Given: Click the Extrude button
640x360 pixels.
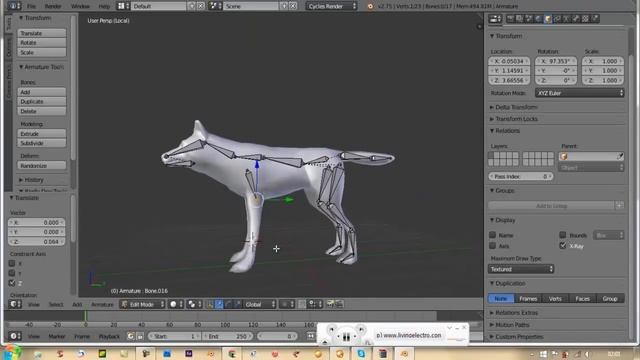Looking at the screenshot, I should (x=42, y=133).
